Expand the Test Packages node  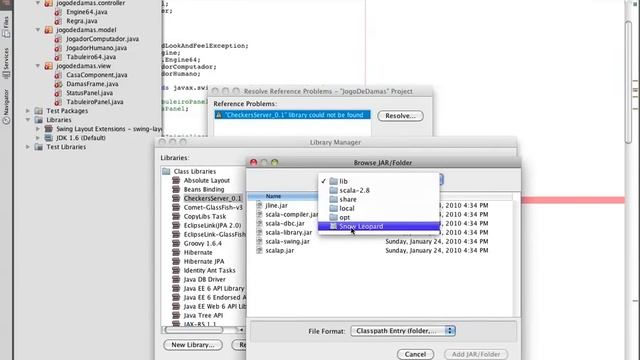tap(28, 111)
